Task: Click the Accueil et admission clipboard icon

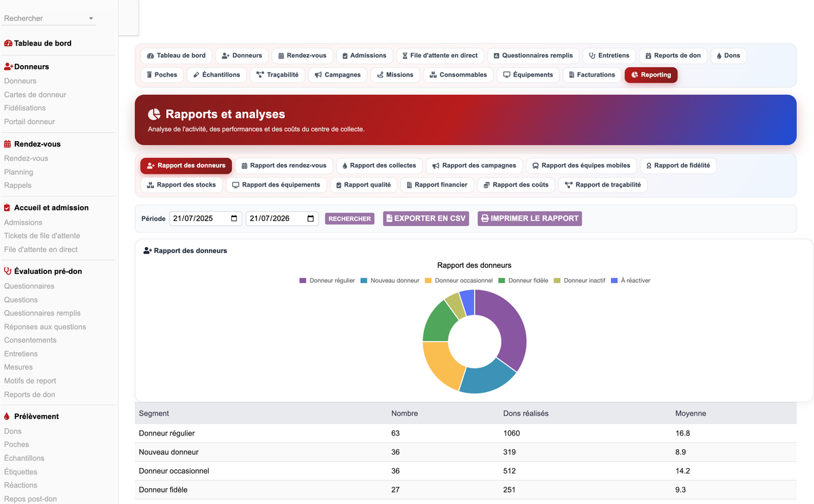Action: (x=7, y=208)
